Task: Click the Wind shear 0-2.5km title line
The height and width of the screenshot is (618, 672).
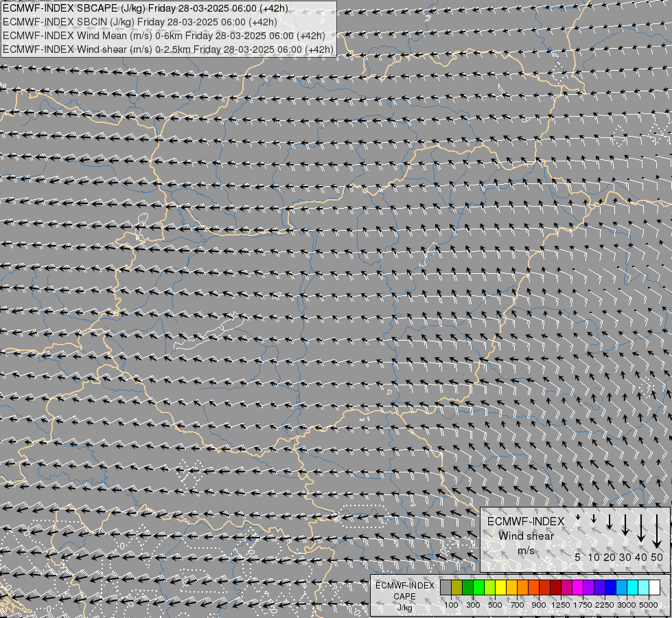Action: point(168,49)
